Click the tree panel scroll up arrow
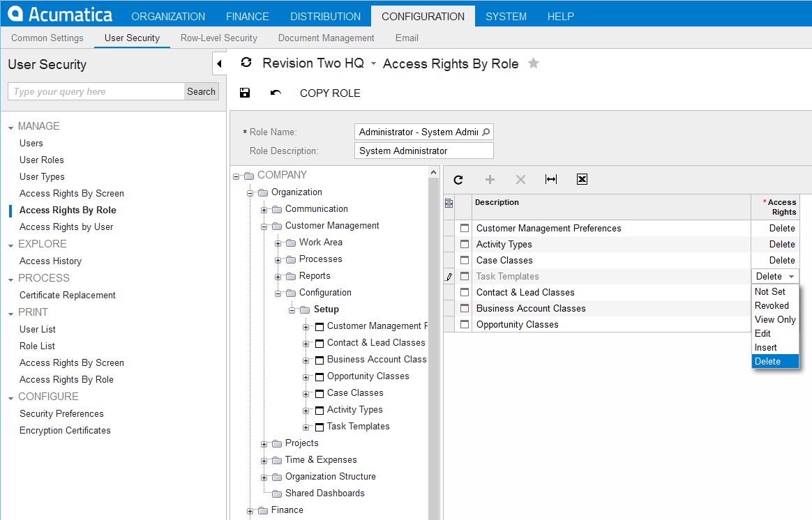 tap(433, 172)
